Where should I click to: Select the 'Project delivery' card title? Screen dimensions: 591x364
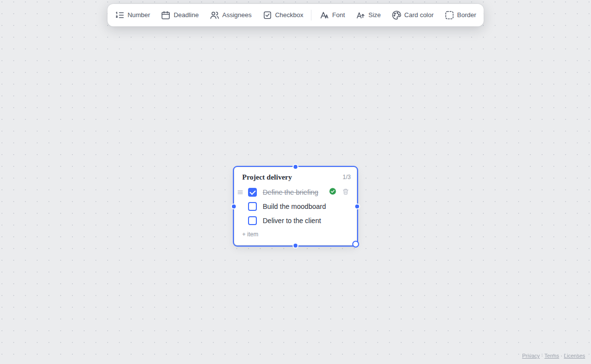[x=267, y=177]
